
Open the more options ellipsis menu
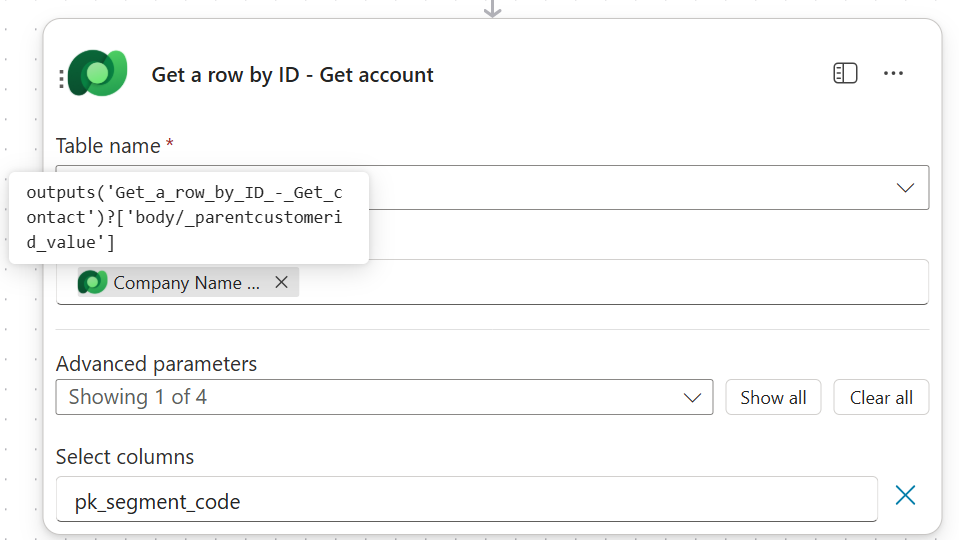[x=893, y=74]
